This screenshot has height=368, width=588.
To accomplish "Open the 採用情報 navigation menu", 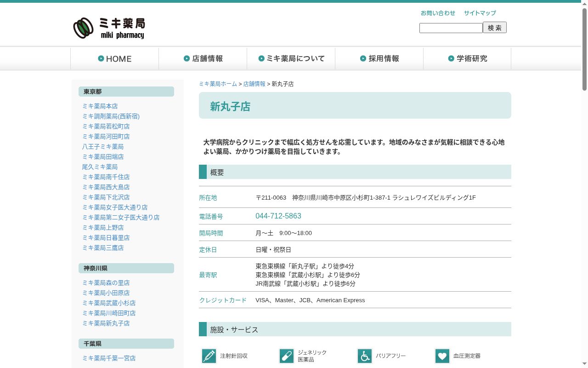I will coord(379,58).
